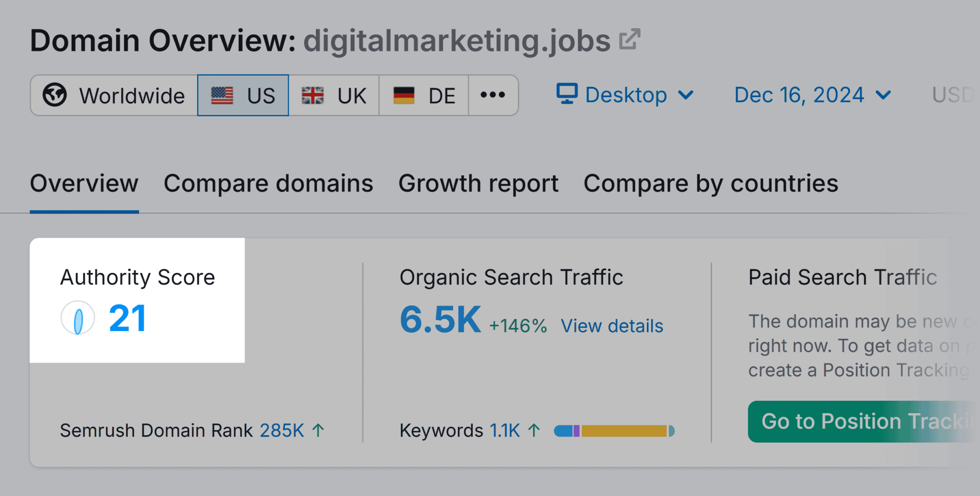Open the Compare by countries tab
Viewport: 980px width, 496px height.
coord(711,183)
